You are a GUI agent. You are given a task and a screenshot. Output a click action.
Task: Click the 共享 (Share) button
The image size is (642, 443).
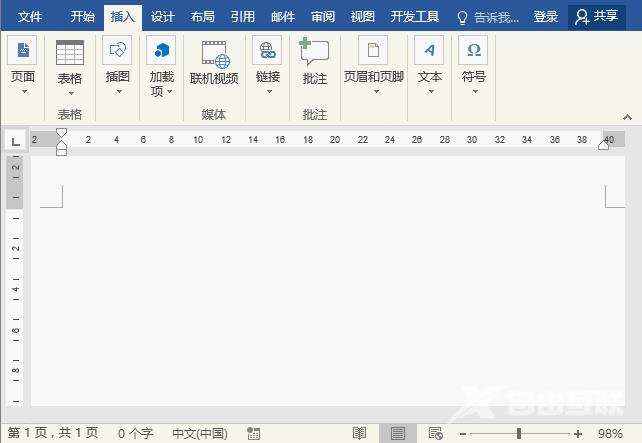[597, 17]
